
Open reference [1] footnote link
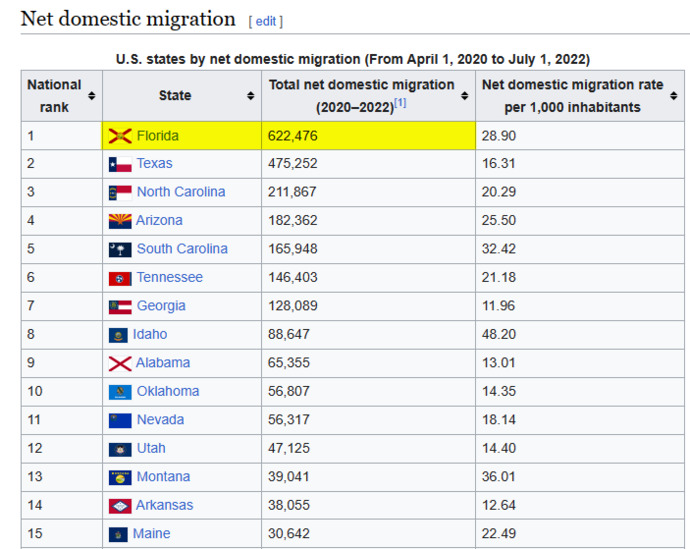pyautogui.click(x=400, y=102)
